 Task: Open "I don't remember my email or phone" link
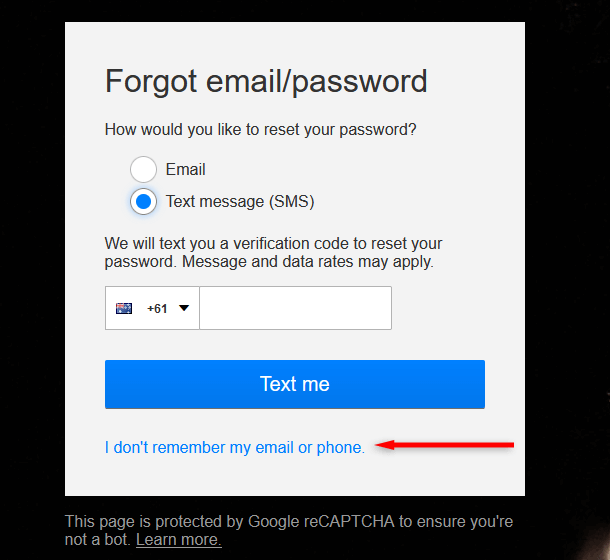tap(235, 448)
